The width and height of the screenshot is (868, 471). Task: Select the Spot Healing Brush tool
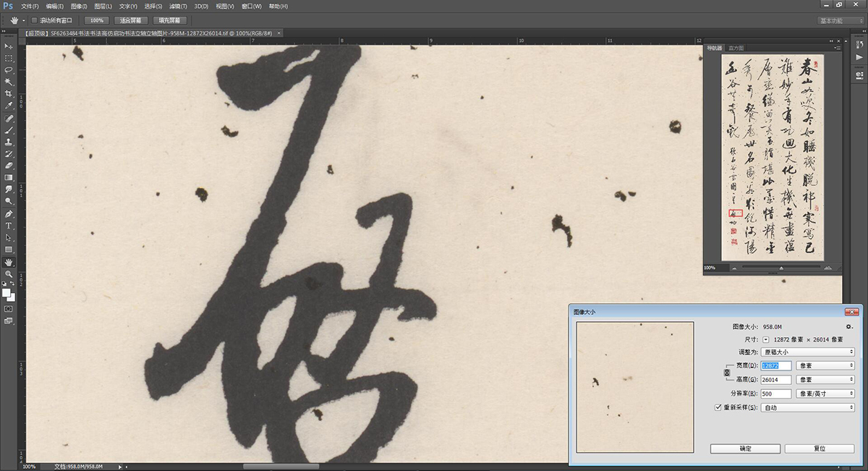(x=9, y=118)
